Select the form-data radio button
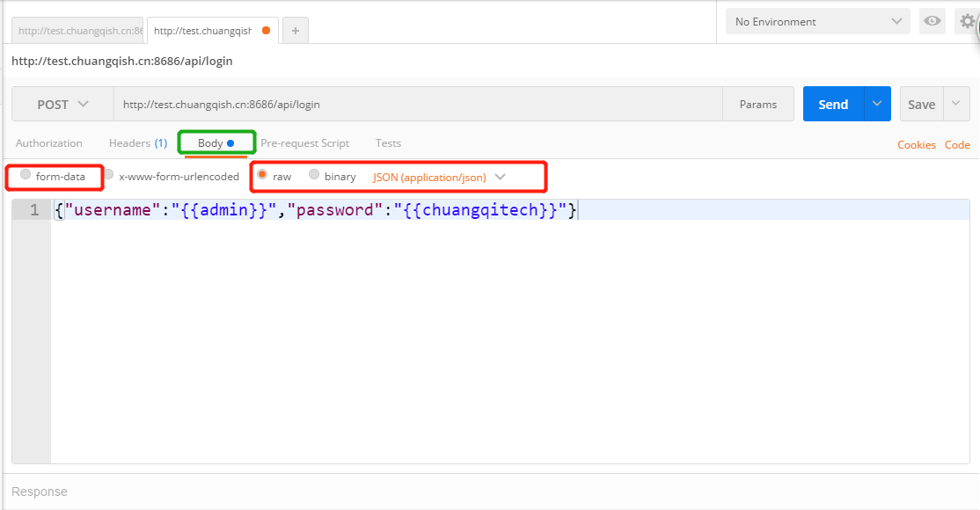Viewport: 980px width, 510px height. (x=26, y=175)
